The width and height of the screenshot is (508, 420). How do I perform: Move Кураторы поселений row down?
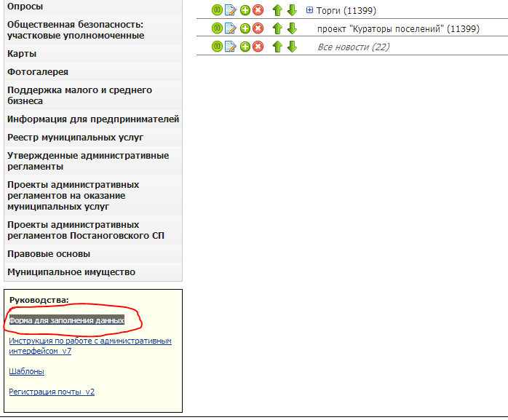(292, 28)
